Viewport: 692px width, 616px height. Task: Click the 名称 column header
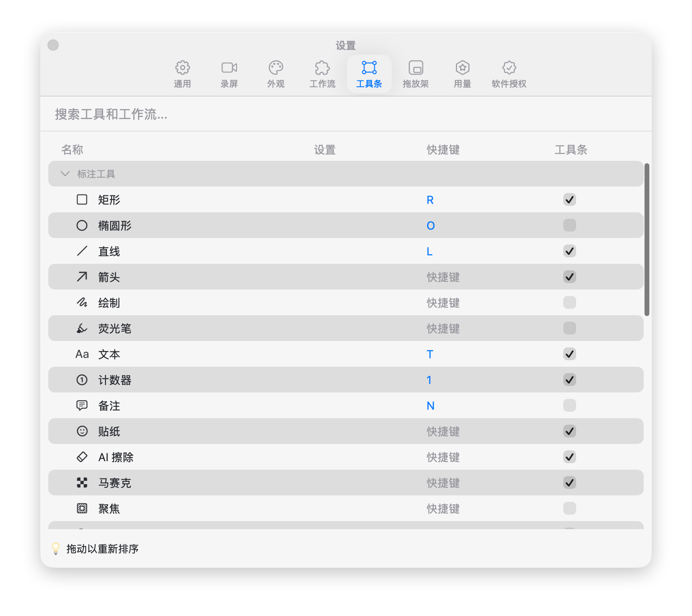[72, 150]
